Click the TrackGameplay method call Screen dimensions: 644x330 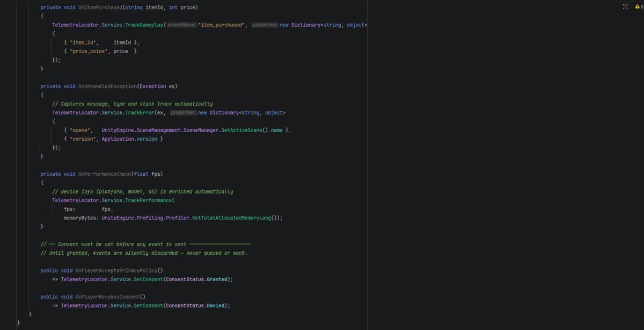coord(144,25)
